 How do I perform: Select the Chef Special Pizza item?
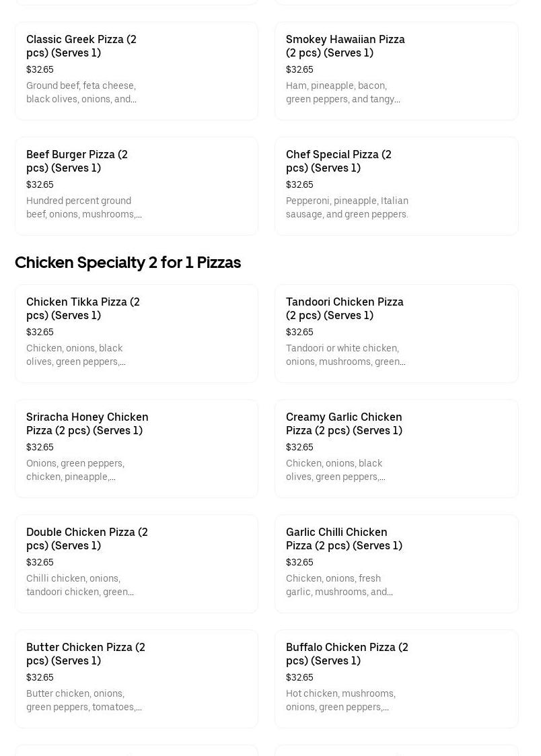point(396,186)
